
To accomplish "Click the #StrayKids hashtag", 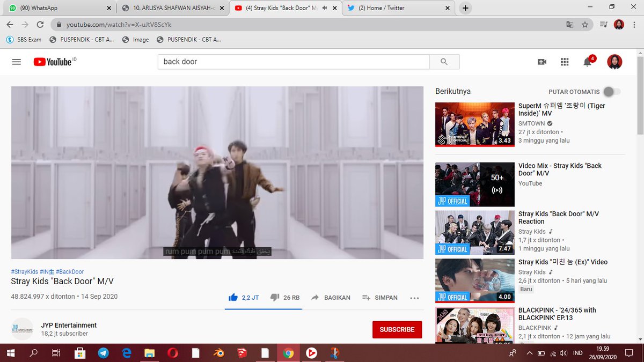I will (x=24, y=272).
